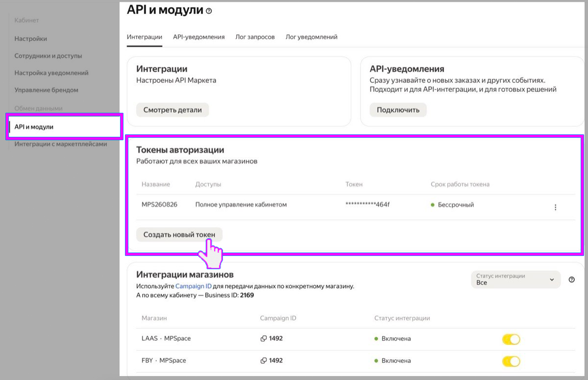Viewport: 588px width, 380px height.
Task: Follow the Campaign ID link
Action: pos(194,286)
